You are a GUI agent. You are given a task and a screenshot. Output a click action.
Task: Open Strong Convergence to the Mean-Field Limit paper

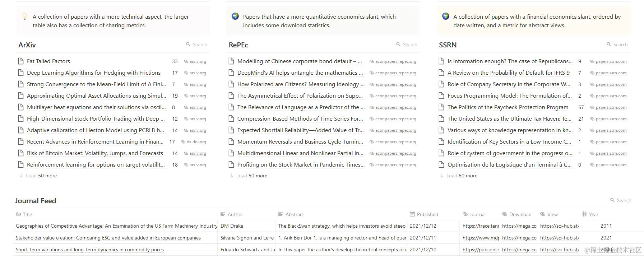pos(96,84)
